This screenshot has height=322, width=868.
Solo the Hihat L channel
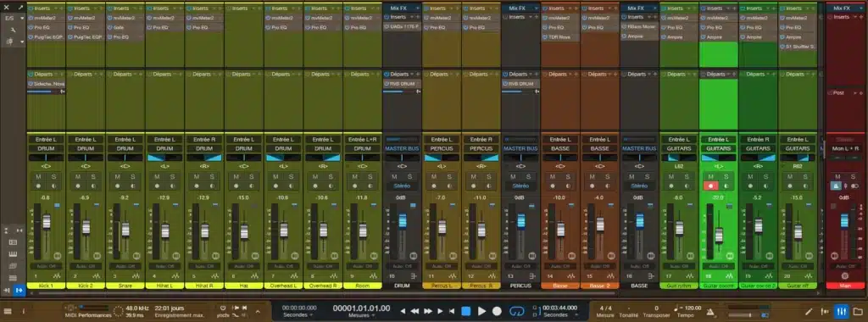172,176
